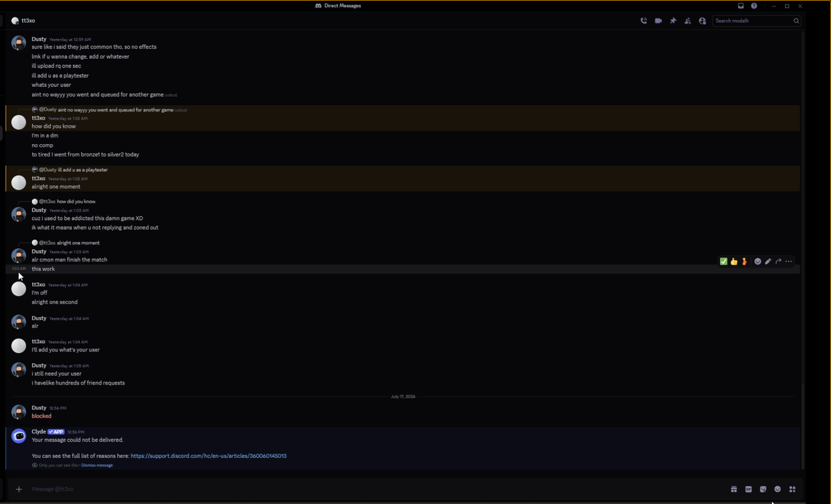Screen dimensions: 831x504
Task: Click message 'whats your user'
Action: 51,85
